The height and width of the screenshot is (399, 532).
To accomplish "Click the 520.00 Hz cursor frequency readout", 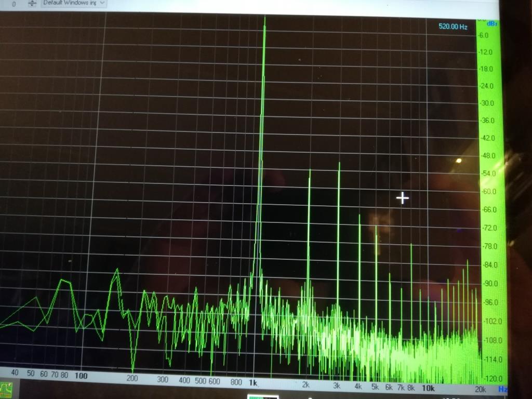I will click(x=453, y=26).
